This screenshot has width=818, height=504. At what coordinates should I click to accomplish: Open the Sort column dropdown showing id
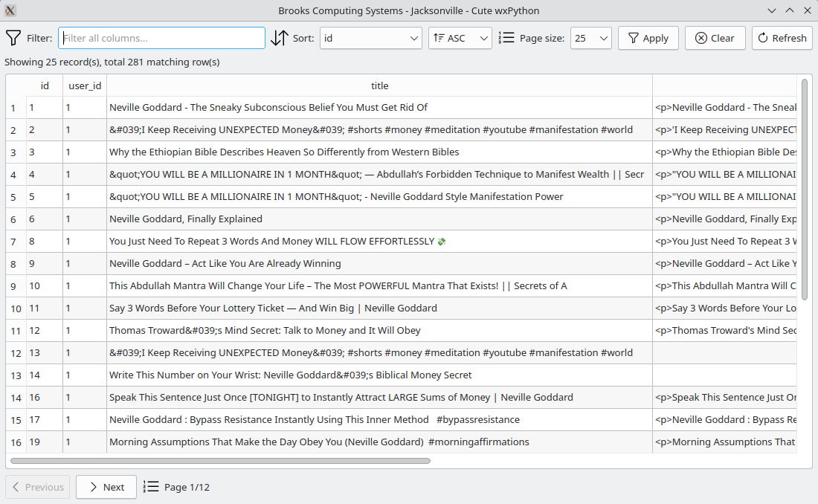tap(371, 38)
